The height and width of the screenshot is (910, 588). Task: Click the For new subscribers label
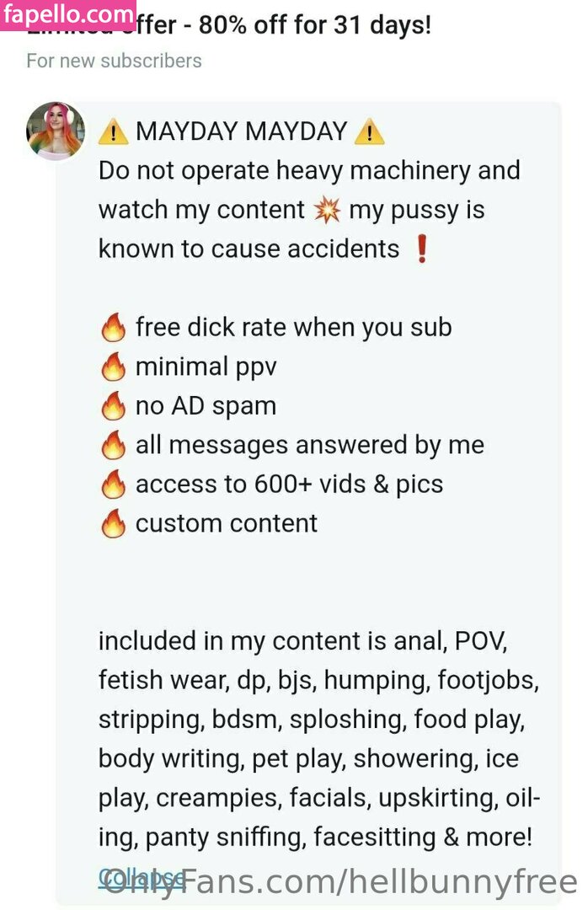[114, 61]
